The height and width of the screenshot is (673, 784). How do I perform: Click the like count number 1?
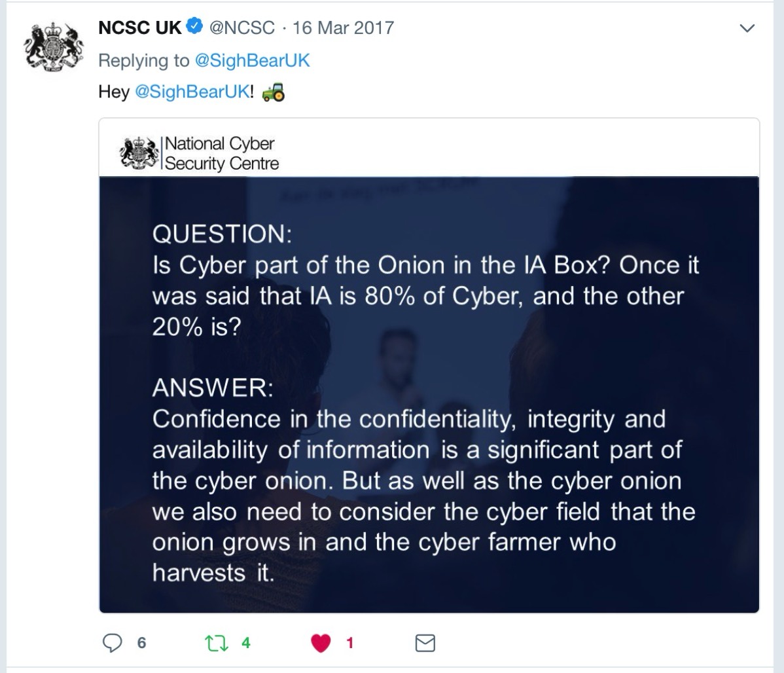pos(350,643)
